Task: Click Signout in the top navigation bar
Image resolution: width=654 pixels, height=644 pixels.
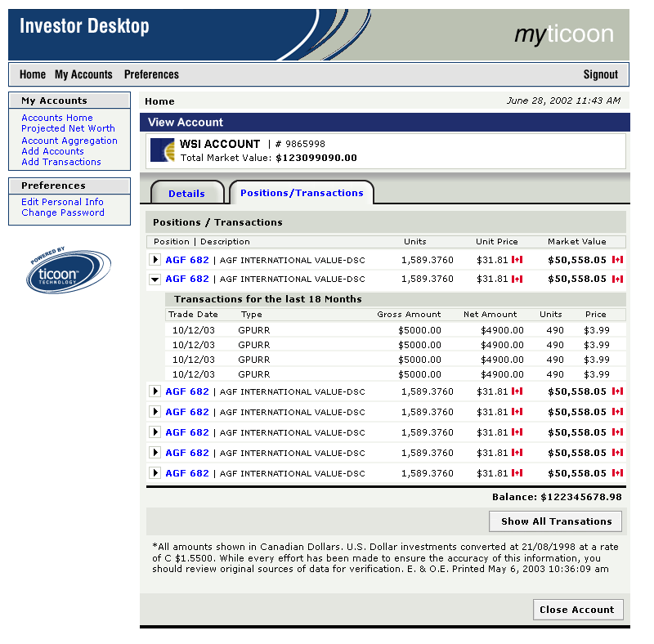Action: [x=600, y=74]
